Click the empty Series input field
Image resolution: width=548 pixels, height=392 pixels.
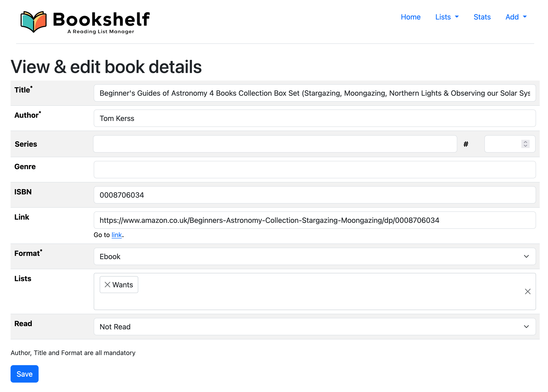click(x=275, y=144)
